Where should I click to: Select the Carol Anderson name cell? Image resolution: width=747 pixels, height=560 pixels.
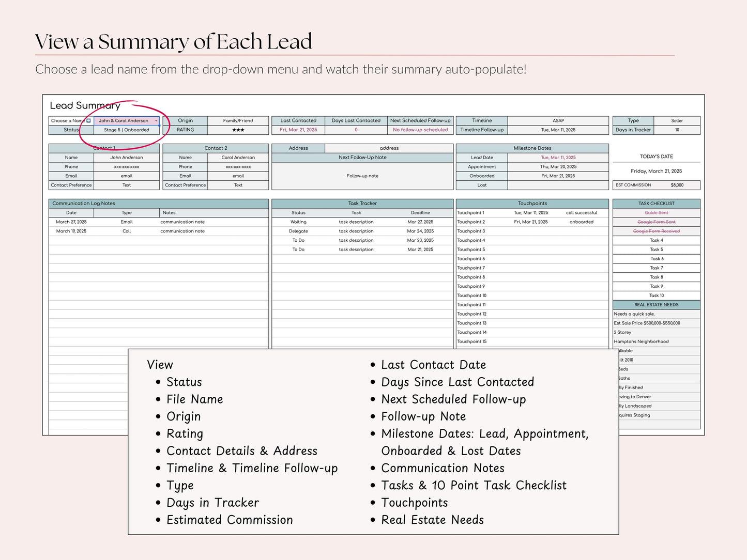point(238,158)
